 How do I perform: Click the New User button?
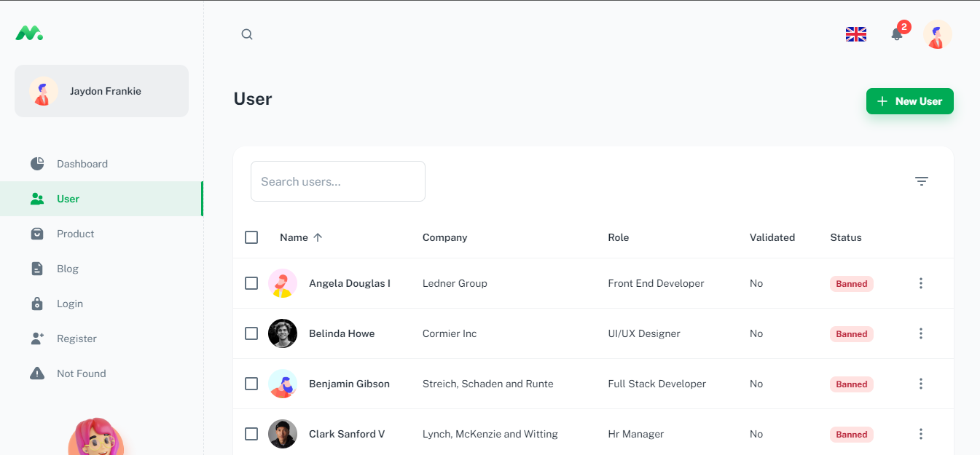coord(910,101)
